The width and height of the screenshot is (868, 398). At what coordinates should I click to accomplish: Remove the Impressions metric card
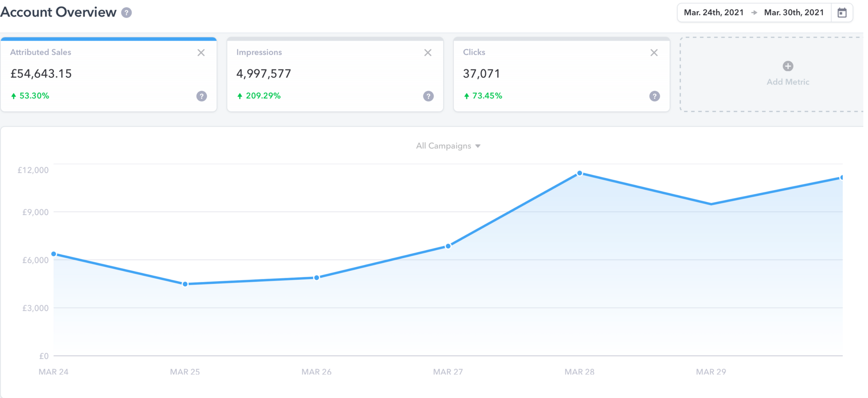(428, 53)
